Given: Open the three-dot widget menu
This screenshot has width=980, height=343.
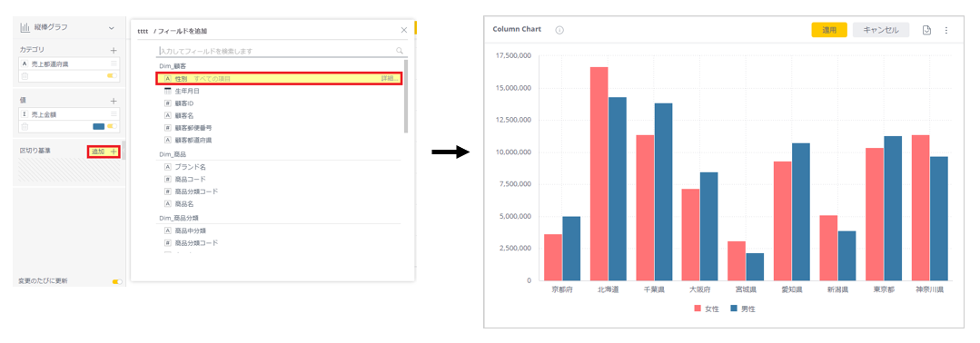Looking at the screenshot, I should point(946,30).
